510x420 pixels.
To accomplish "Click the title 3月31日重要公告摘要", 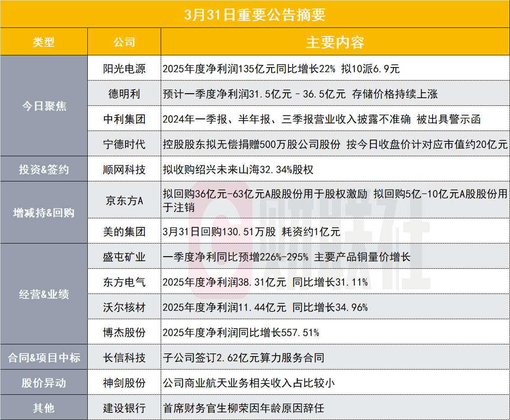I will tap(255, 14).
